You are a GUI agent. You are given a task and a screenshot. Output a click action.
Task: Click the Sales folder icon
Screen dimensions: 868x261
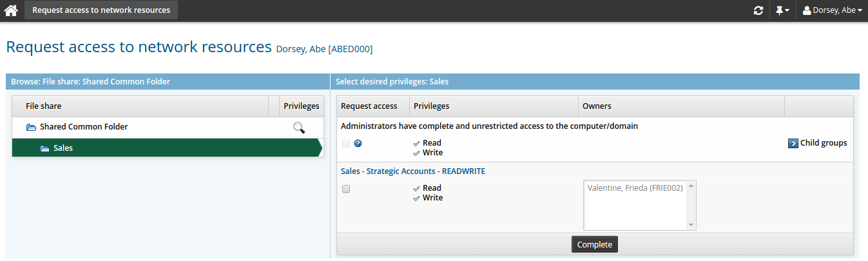coord(44,148)
